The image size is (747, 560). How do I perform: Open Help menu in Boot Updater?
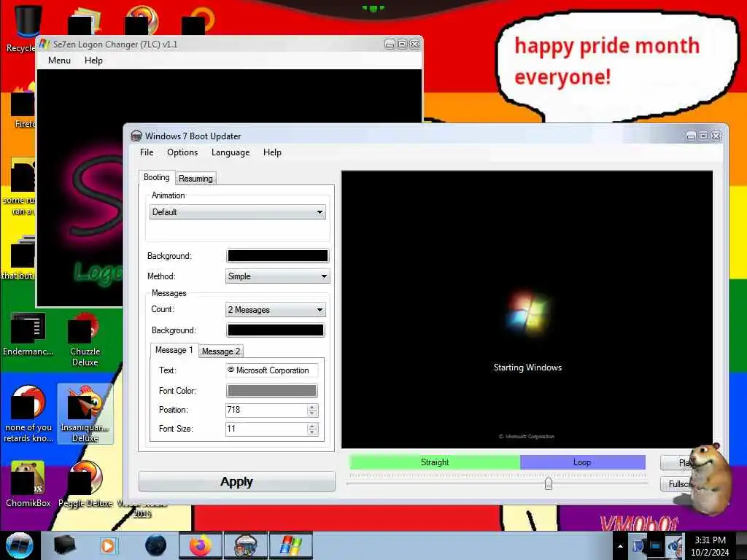pyautogui.click(x=272, y=152)
